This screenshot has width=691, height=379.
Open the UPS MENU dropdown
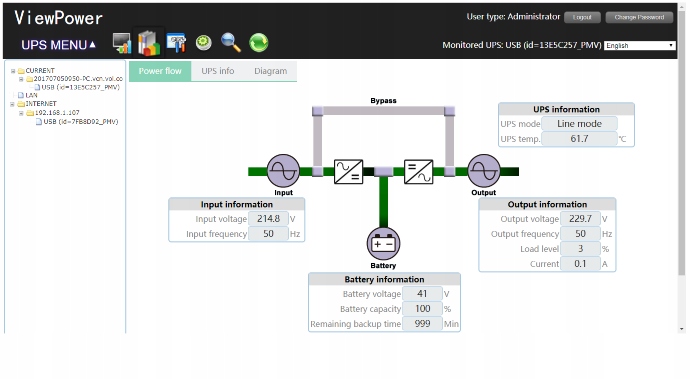58,45
